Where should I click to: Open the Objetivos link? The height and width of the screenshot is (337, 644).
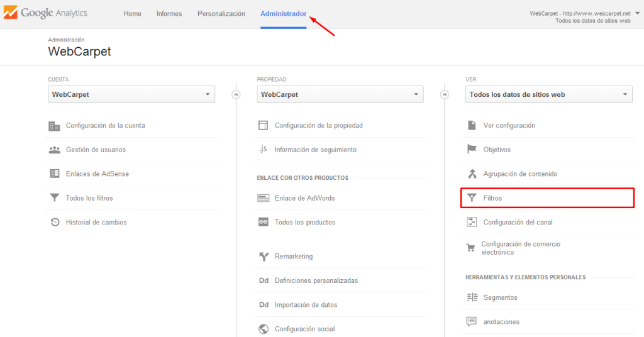pyautogui.click(x=497, y=150)
